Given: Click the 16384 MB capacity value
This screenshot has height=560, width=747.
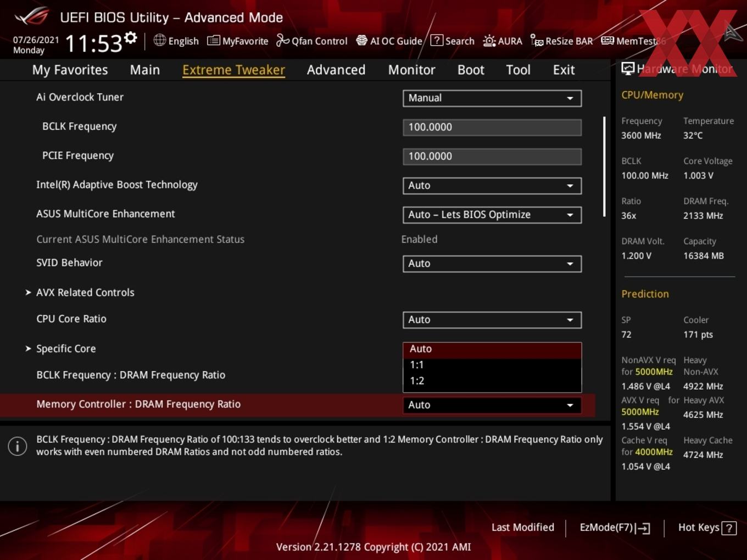Looking at the screenshot, I should [704, 255].
